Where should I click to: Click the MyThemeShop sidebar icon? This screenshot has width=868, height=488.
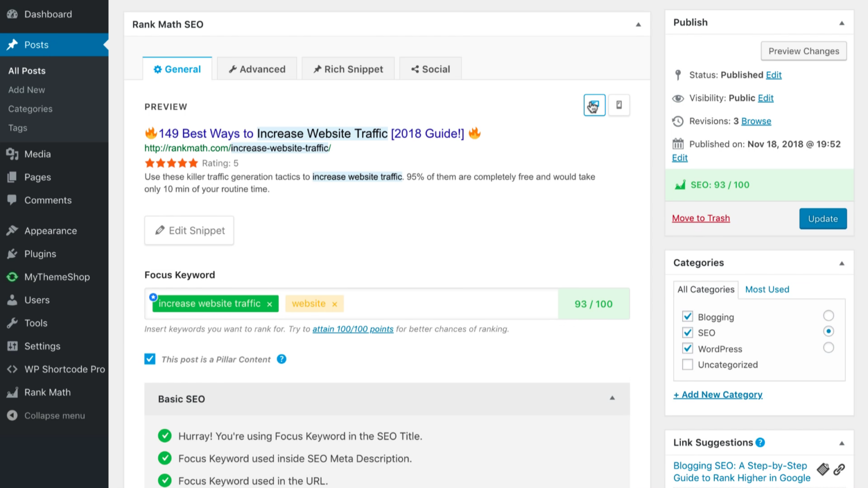point(12,277)
